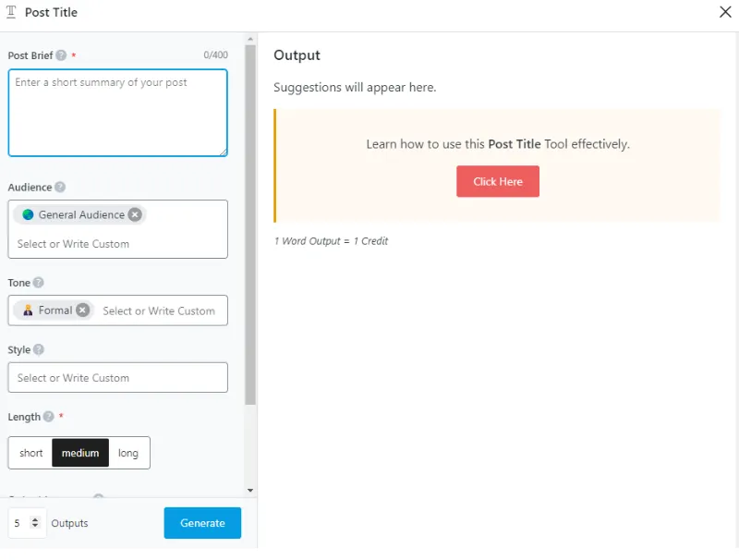Close the Post Title panel

pos(724,13)
